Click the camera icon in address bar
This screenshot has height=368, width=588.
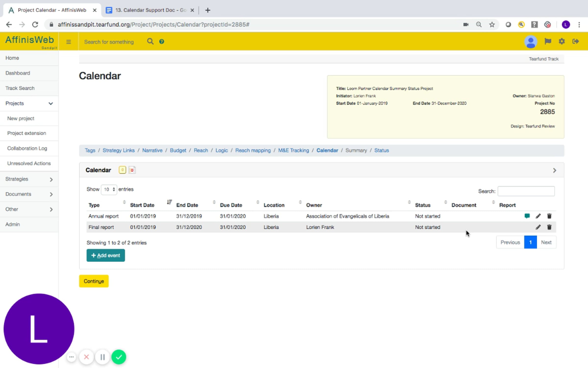pos(466,25)
